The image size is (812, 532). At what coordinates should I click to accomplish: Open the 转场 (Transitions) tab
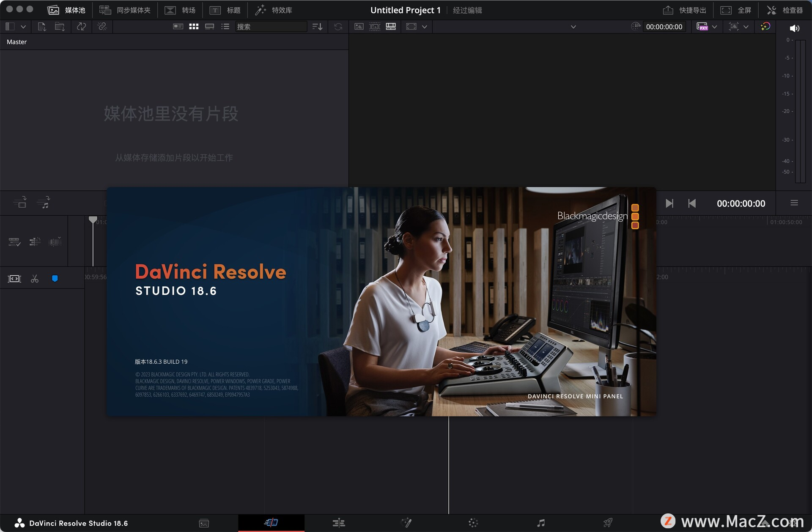(x=180, y=10)
